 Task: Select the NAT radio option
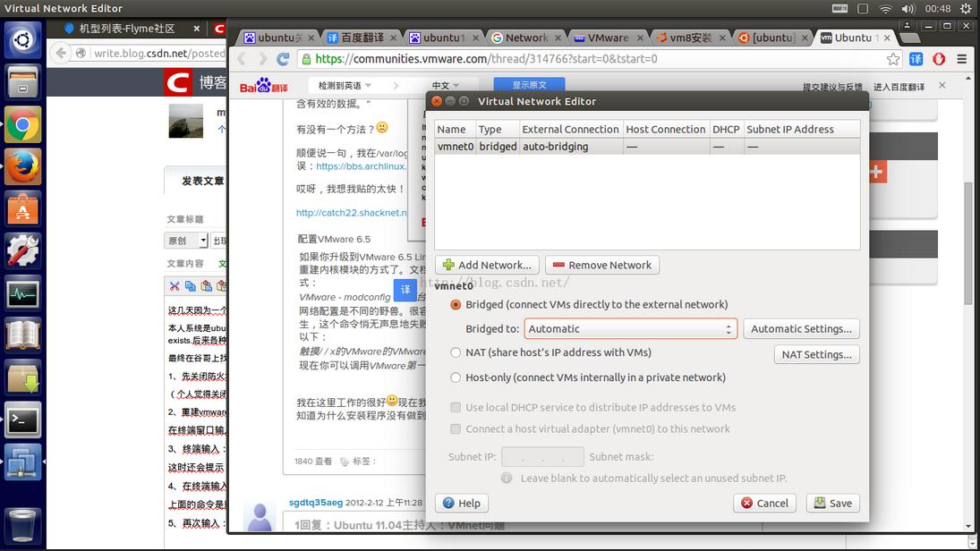(x=455, y=352)
